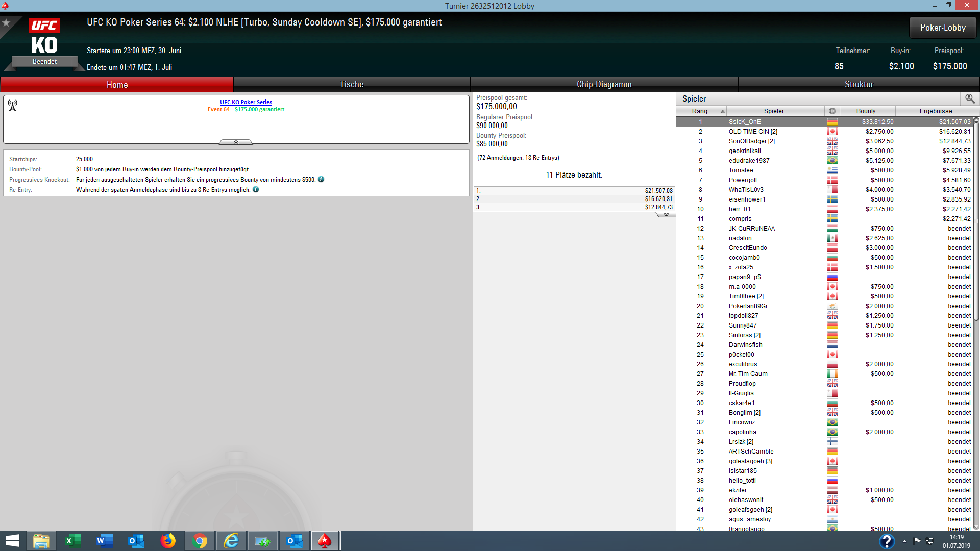The height and width of the screenshot is (551, 980).
Task: Open PokerStars icon in taskbar
Action: (325, 541)
